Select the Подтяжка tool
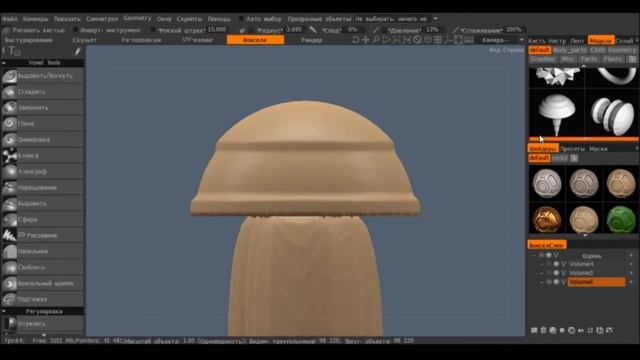The image size is (640, 360). (x=42, y=299)
